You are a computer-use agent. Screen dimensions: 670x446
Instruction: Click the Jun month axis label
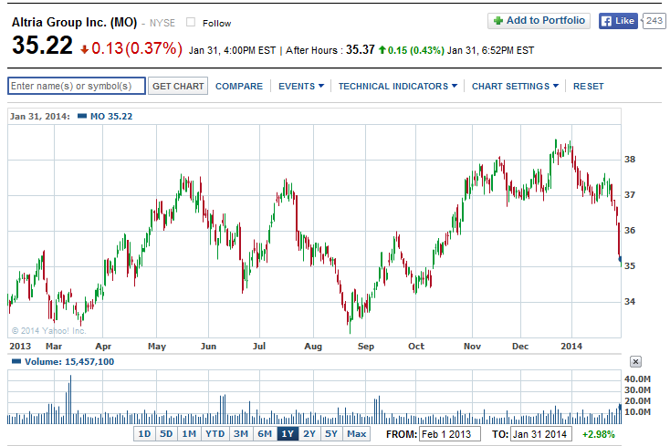point(209,346)
